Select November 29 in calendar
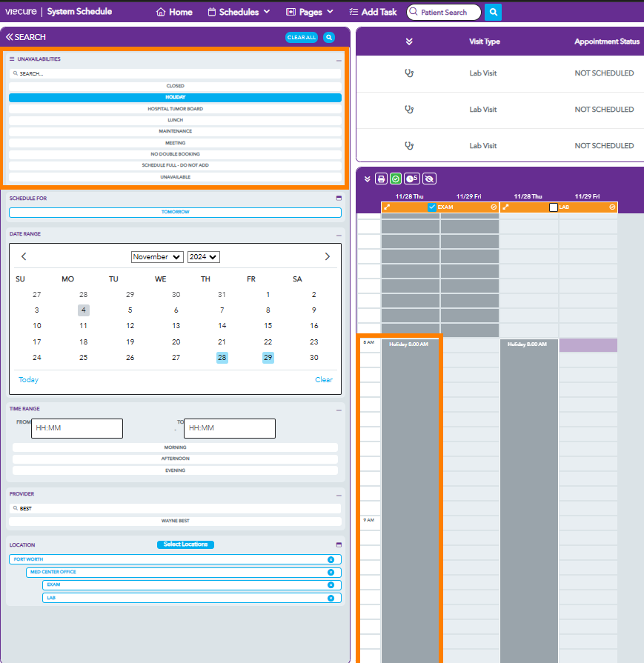The width and height of the screenshot is (644, 663). [268, 358]
